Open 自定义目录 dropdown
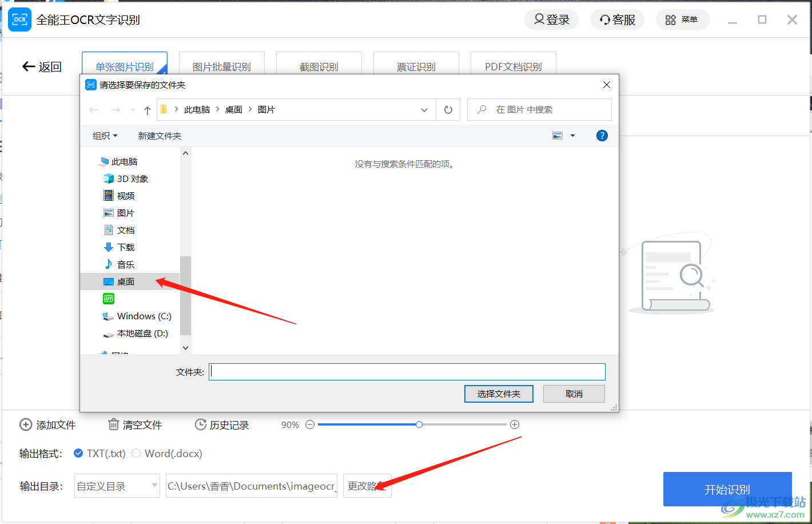The width and height of the screenshot is (812, 524). 117,486
